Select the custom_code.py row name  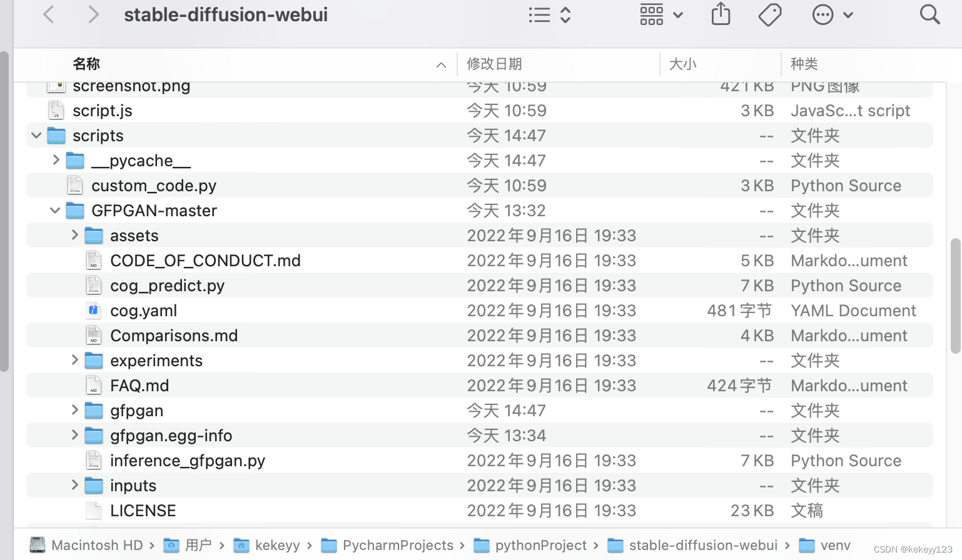click(x=154, y=186)
